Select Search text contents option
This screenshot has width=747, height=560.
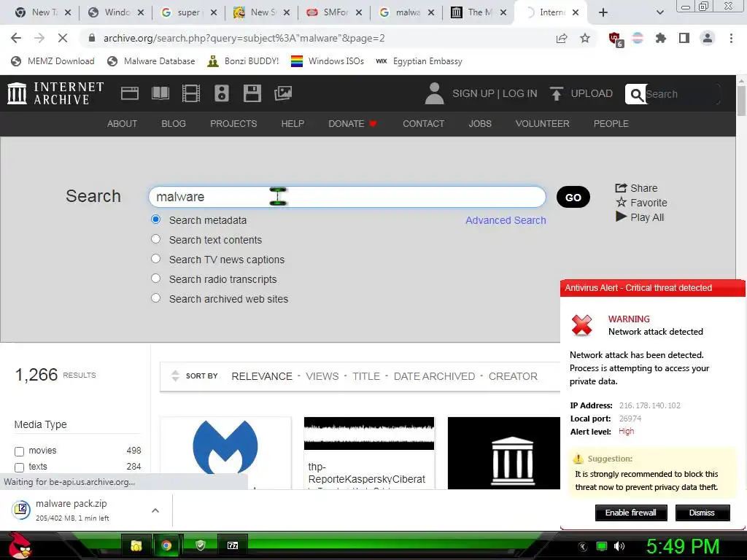(156, 239)
